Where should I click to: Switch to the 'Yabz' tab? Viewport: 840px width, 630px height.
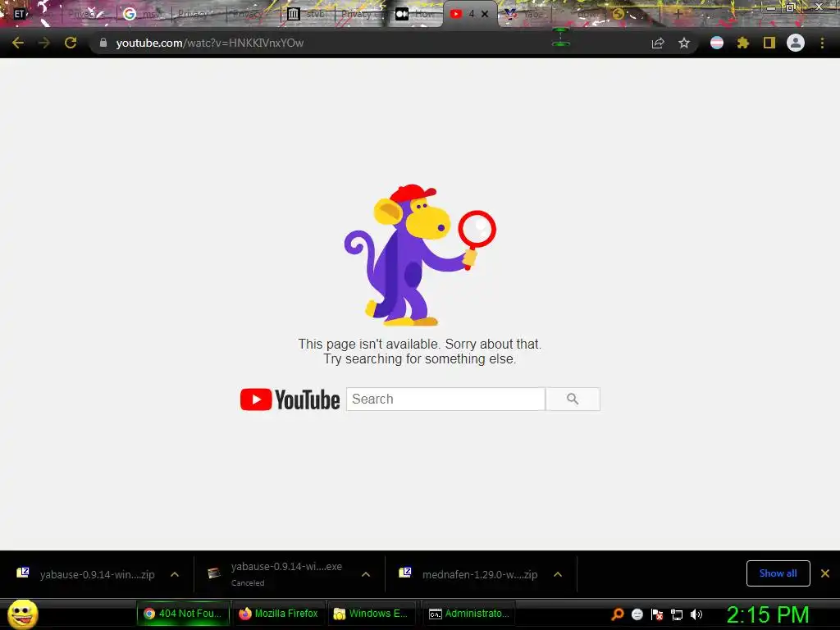pyautogui.click(x=524, y=14)
